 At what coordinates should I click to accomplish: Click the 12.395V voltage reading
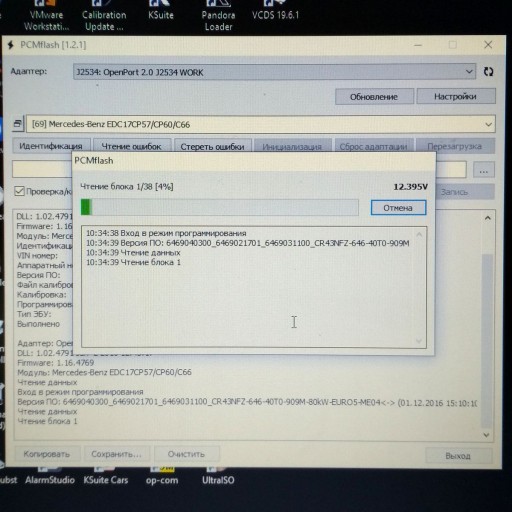tap(410, 187)
